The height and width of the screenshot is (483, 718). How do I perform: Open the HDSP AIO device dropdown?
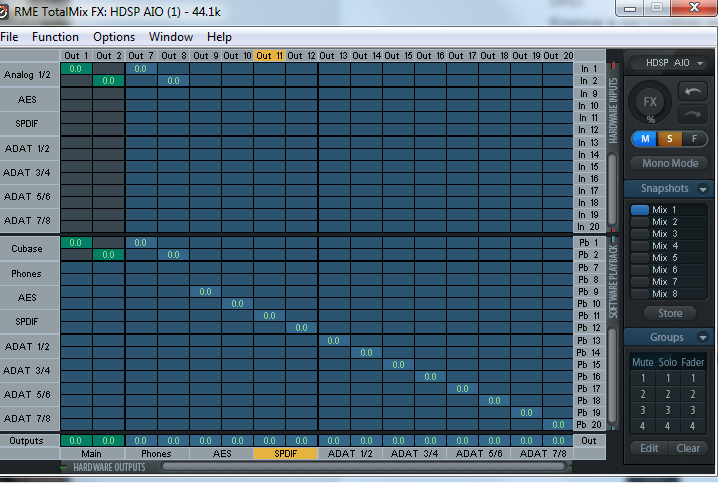coord(669,63)
